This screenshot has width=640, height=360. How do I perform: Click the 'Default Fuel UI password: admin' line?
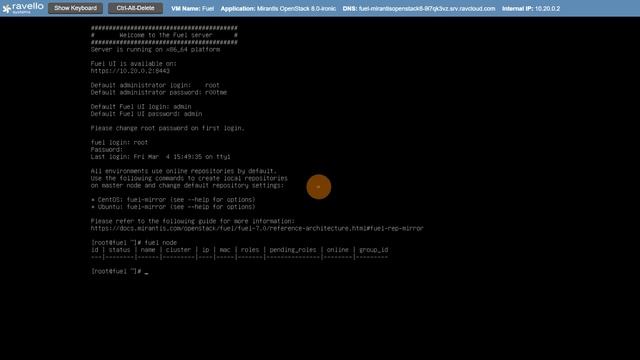147,114
